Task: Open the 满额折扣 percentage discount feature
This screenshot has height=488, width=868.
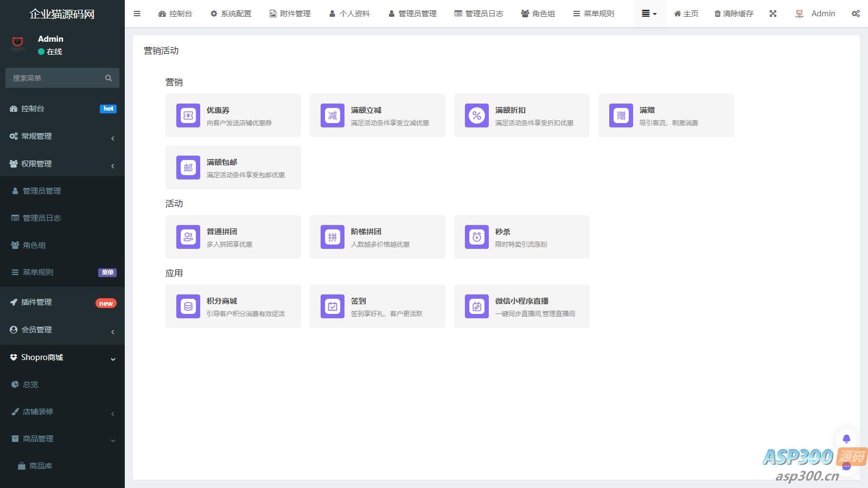Action: point(476,115)
